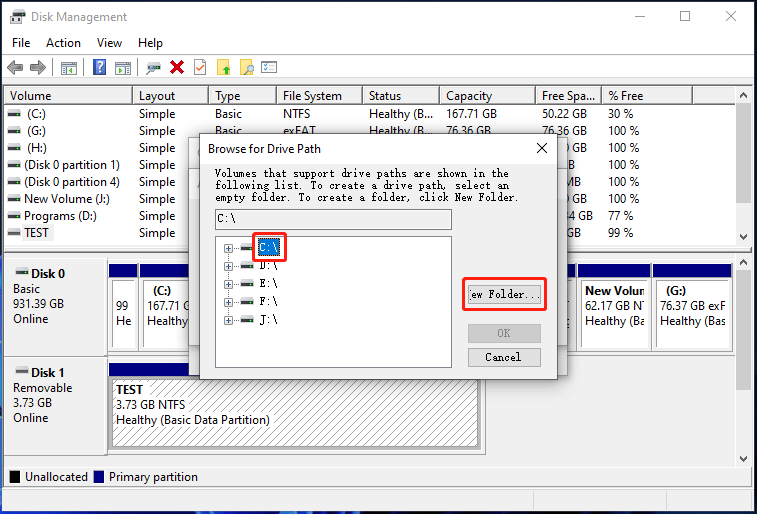The height and width of the screenshot is (514, 757).
Task: Open Help via blue question mark icon
Action: pos(99,67)
